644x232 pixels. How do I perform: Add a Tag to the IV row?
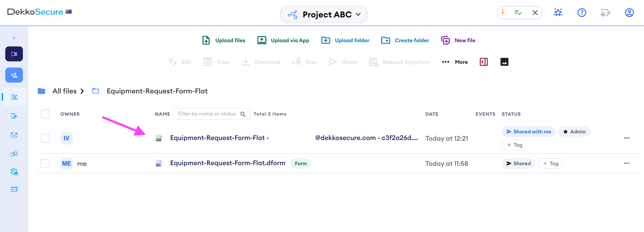click(x=514, y=145)
